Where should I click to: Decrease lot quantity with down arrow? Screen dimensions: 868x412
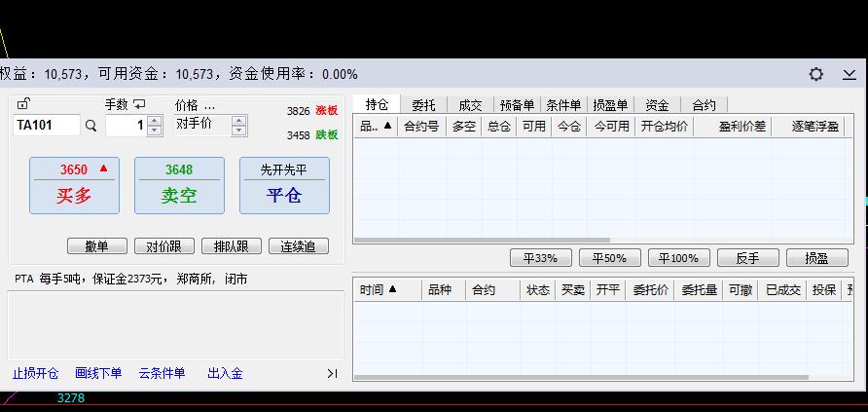click(155, 131)
